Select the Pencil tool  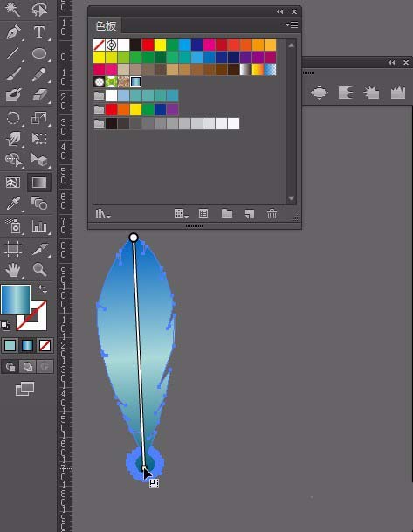click(39, 74)
